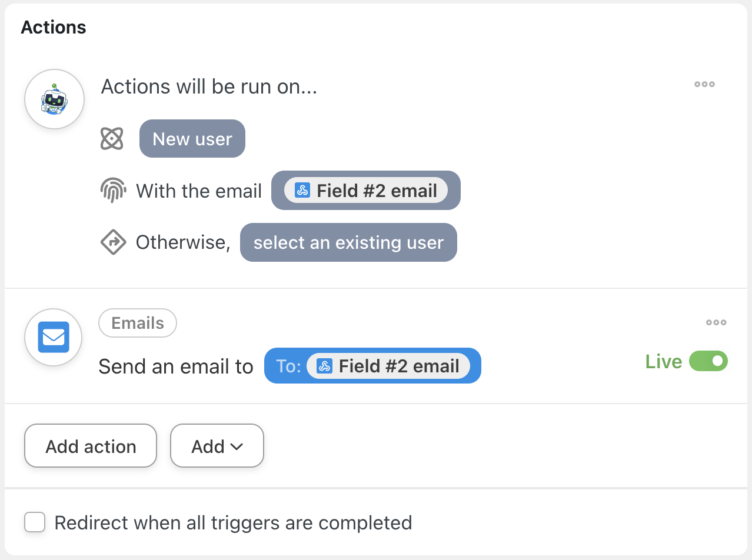
Task: Click the blue envelope email icon
Action: point(54,337)
